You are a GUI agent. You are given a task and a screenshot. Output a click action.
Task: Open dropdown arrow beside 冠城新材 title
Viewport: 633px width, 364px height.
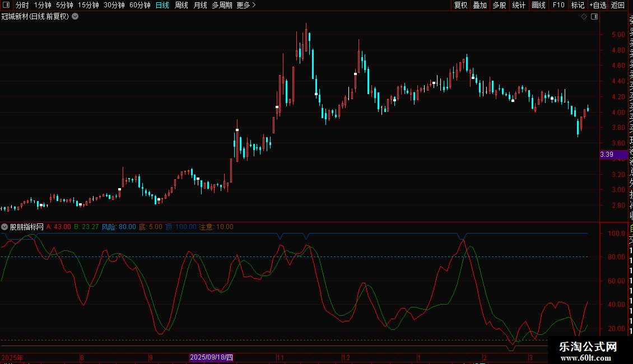click(75, 17)
